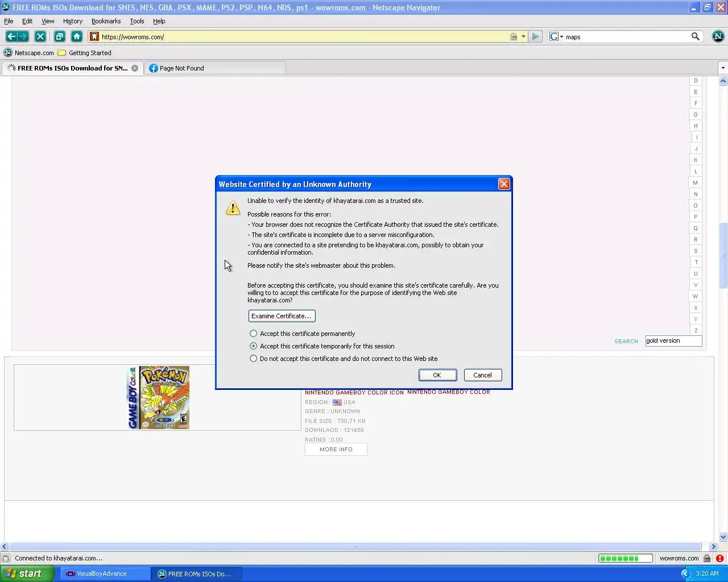The image size is (728, 582).
Task: Click Cancel in the certificate dialog
Action: tap(482, 375)
